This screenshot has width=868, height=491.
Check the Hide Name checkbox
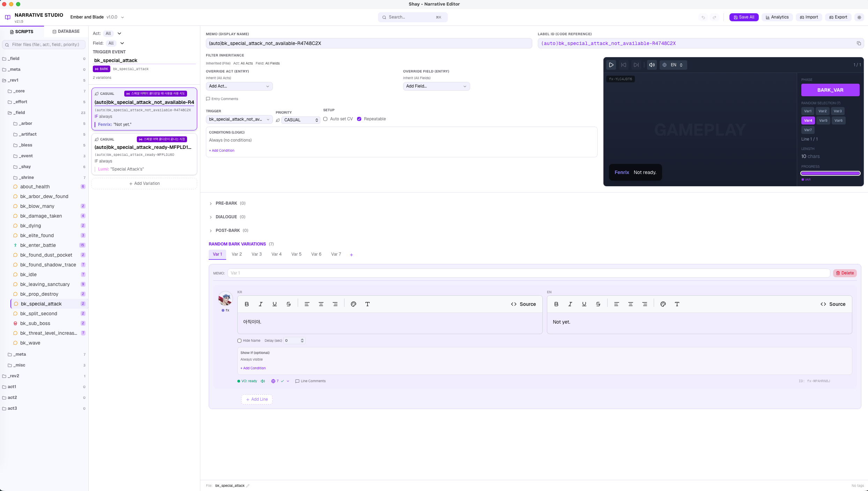point(239,341)
